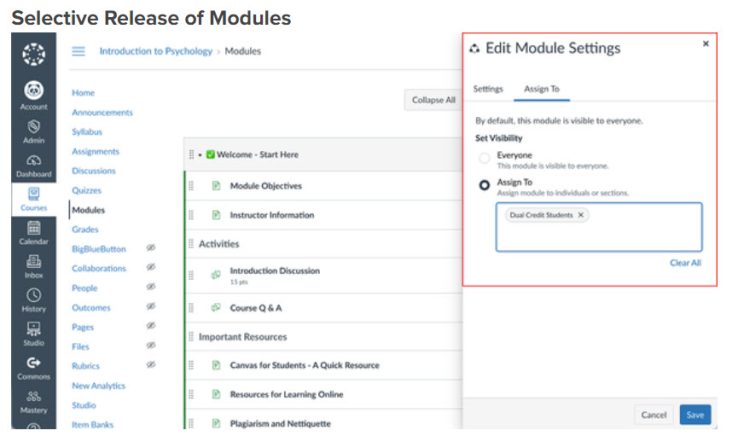This screenshot has width=744, height=442.
Task: Select the Assign To radio option
Action: pos(485,185)
